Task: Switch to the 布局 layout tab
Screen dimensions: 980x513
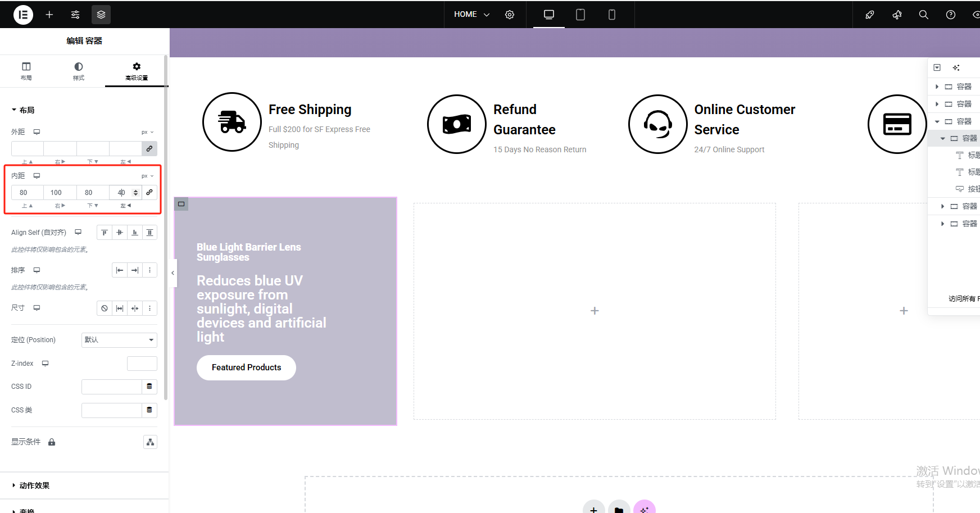Action: 26,71
